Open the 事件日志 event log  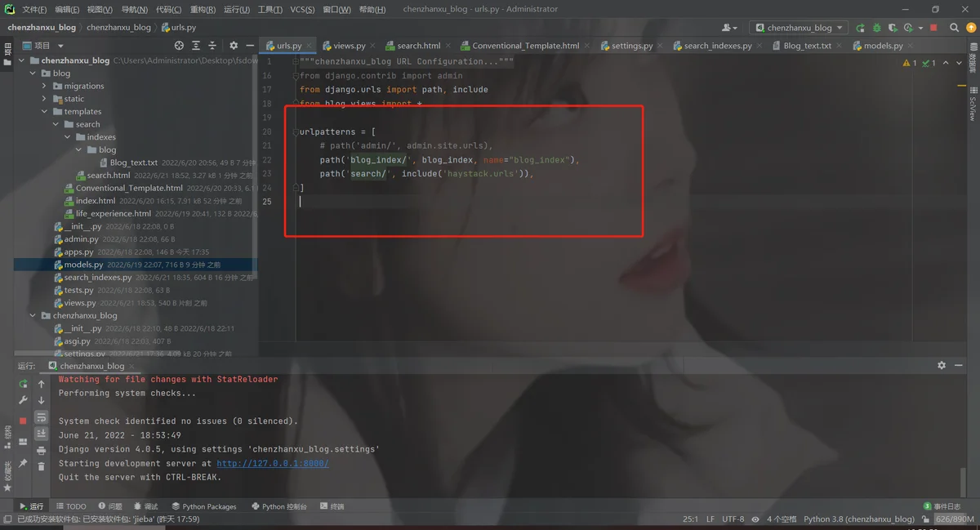(x=942, y=506)
